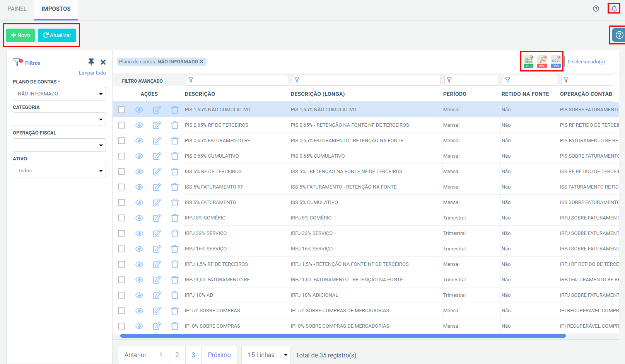Export the table to XLS
The height and width of the screenshot is (364, 625).
528,61
